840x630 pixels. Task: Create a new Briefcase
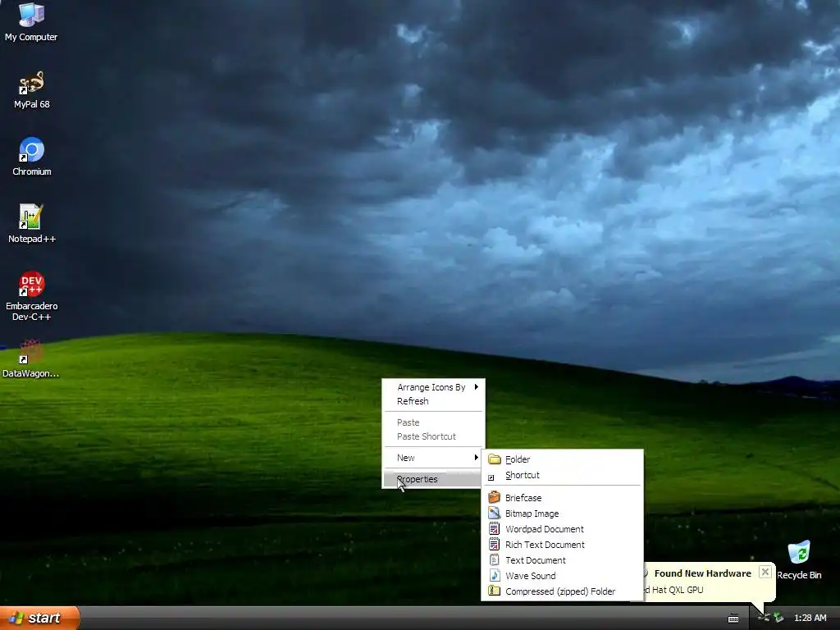(562, 498)
